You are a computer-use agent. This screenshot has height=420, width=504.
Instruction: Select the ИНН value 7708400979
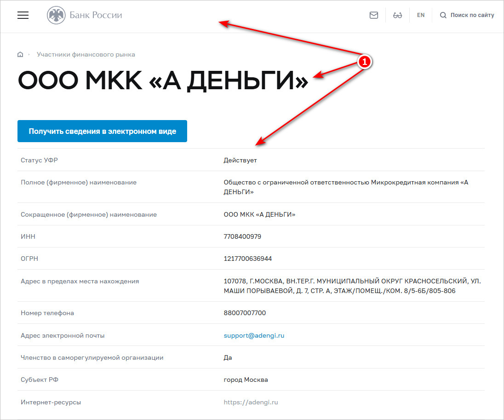(x=242, y=236)
